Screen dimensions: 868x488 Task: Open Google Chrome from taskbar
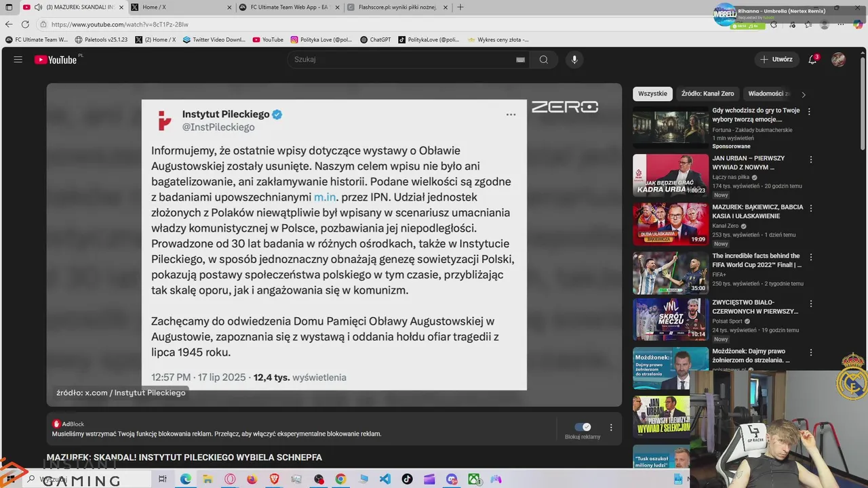pyautogui.click(x=340, y=479)
